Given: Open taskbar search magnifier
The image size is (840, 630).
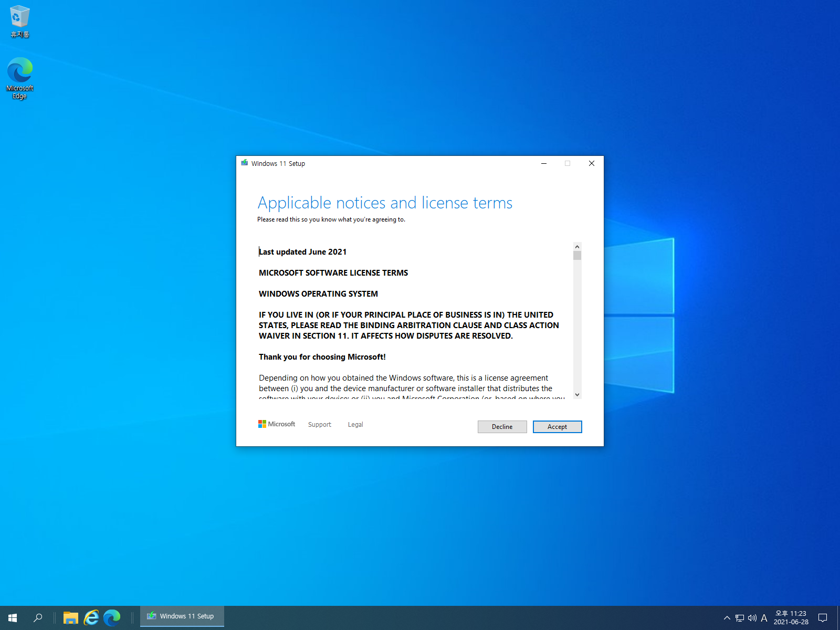Looking at the screenshot, I should point(38,618).
